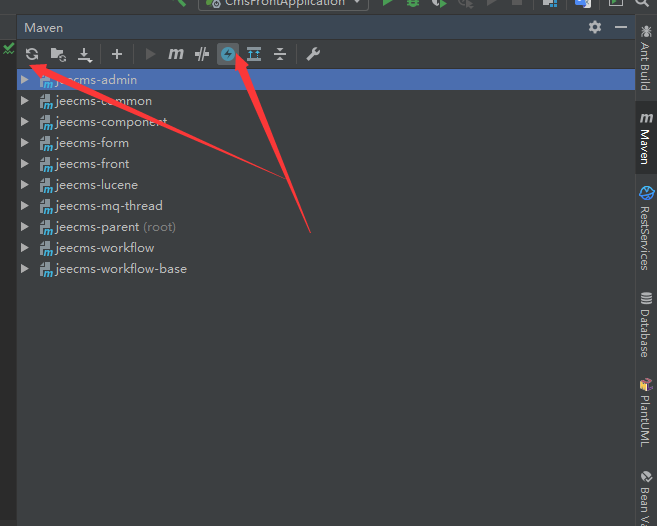This screenshot has width=657, height=526.
Task: Click green checkmark in left gutter
Action: click(9, 49)
